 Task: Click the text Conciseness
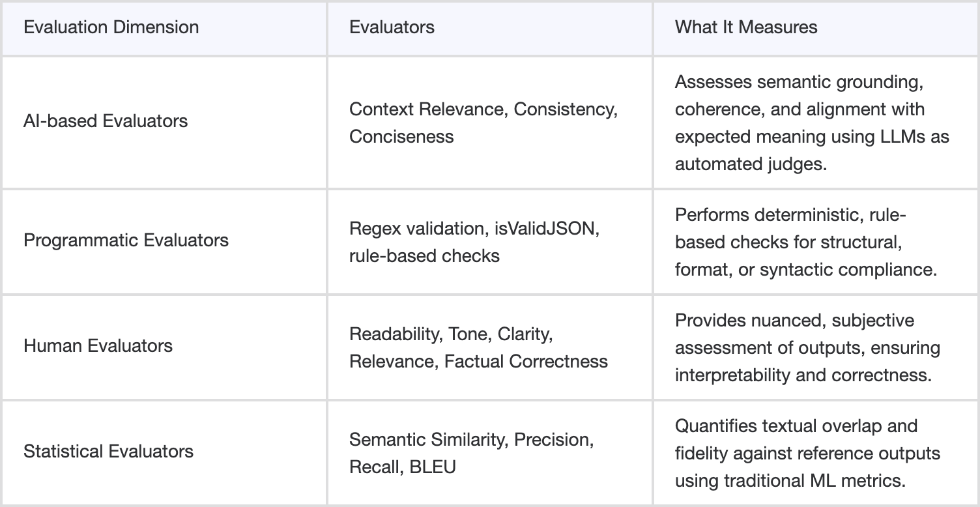(401, 136)
